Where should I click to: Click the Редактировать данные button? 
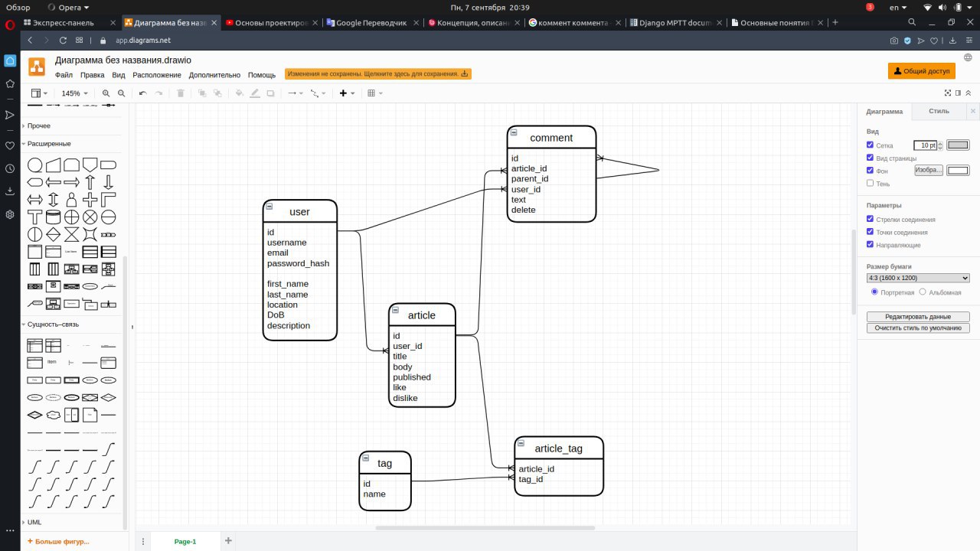pyautogui.click(x=918, y=316)
